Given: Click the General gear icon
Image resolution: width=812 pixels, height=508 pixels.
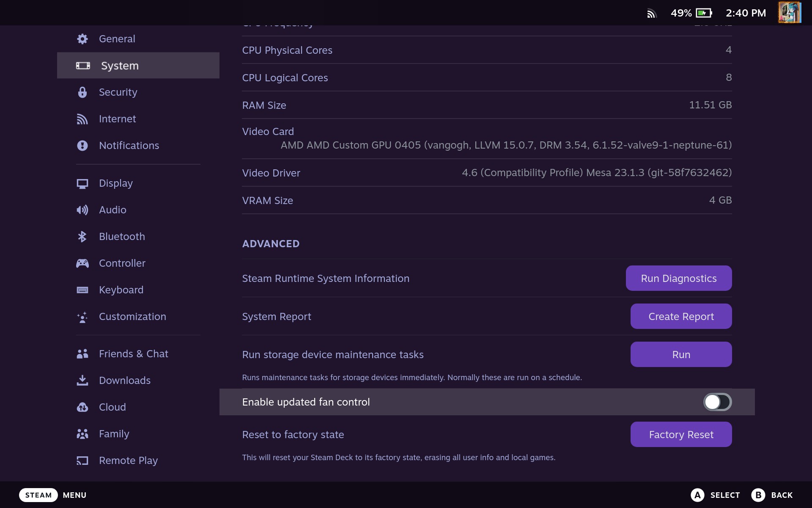Looking at the screenshot, I should pyautogui.click(x=82, y=39).
